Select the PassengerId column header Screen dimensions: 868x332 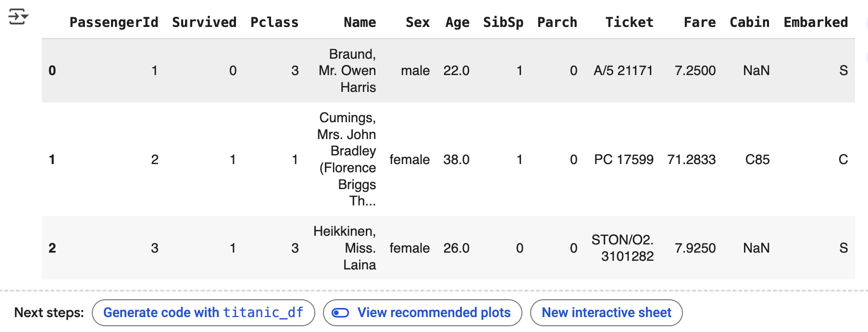coord(114,22)
